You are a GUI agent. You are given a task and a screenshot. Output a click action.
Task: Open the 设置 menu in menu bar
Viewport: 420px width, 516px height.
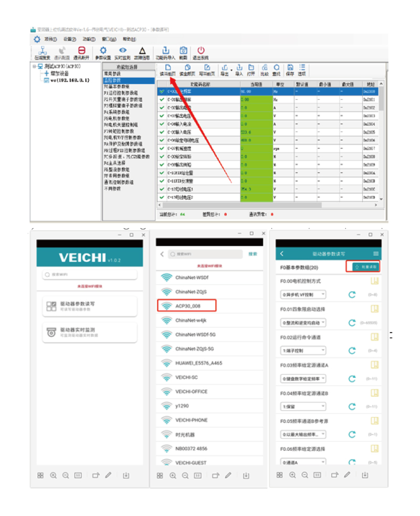[x=70, y=39]
